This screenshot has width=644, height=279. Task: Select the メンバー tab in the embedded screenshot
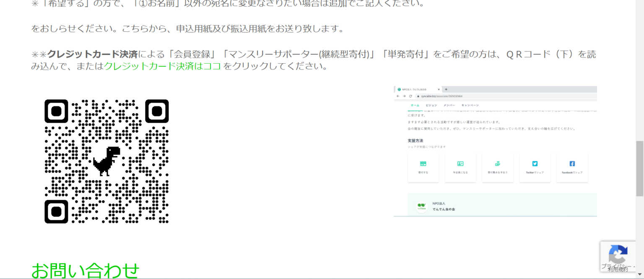449,105
